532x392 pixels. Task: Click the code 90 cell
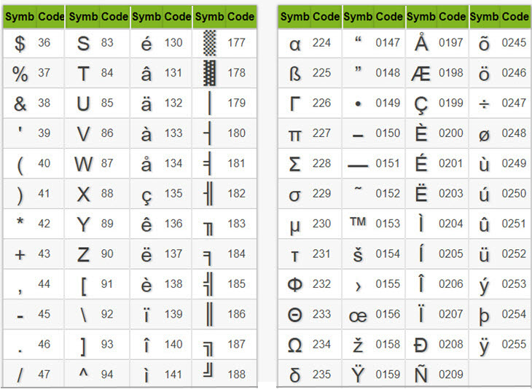coord(107,254)
